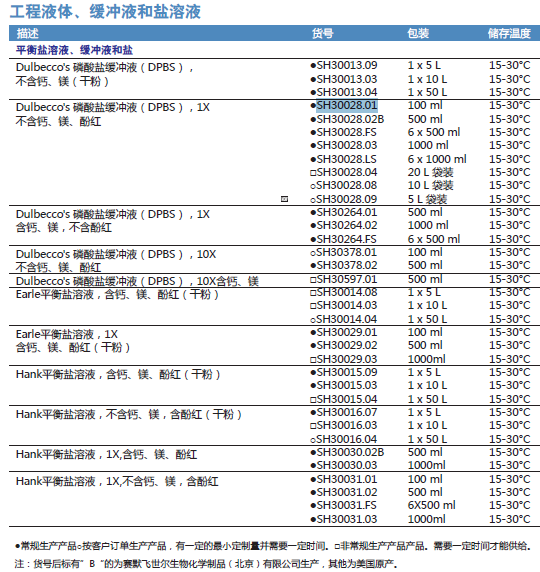Click description Earle平衡盐溶液，1X

(67, 334)
